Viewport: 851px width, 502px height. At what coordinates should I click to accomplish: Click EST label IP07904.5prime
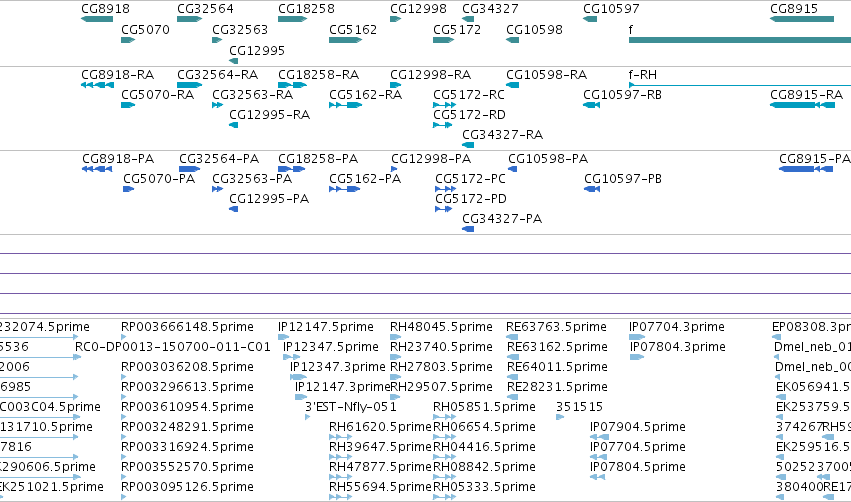638,427
